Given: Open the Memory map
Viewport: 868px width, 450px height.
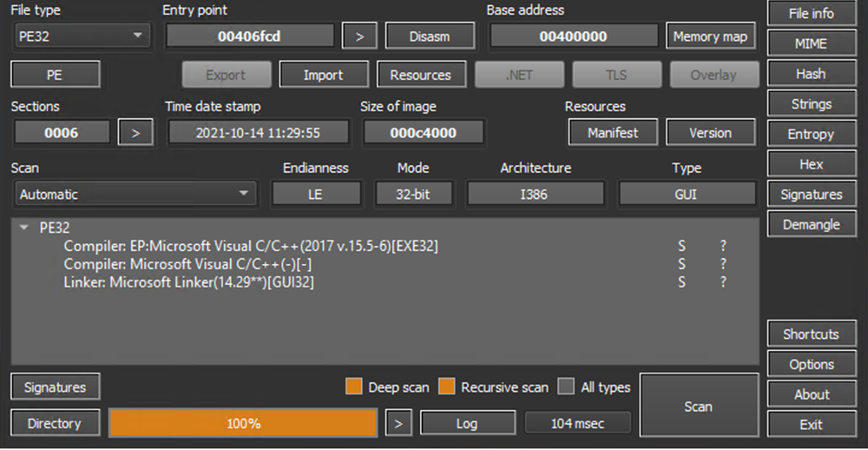Looking at the screenshot, I should pyautogui.click(x=711, y=36).
